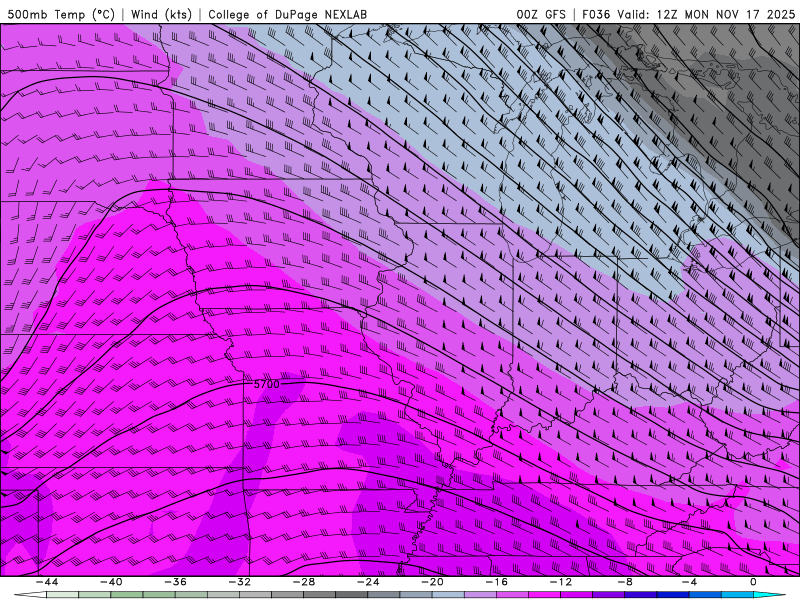Click the -12 colorbar tick label
800x600 pixels.
pyautogui.click(x=561, y=582)
